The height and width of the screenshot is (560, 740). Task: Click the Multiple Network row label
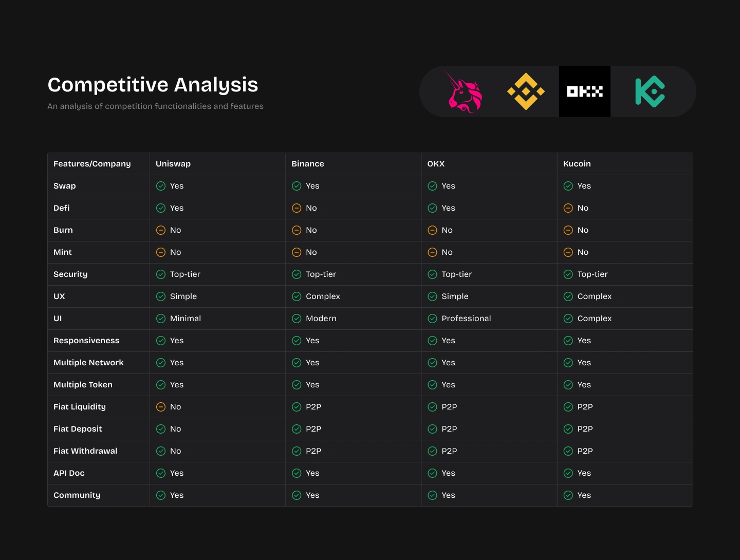(x=88, y=363)
